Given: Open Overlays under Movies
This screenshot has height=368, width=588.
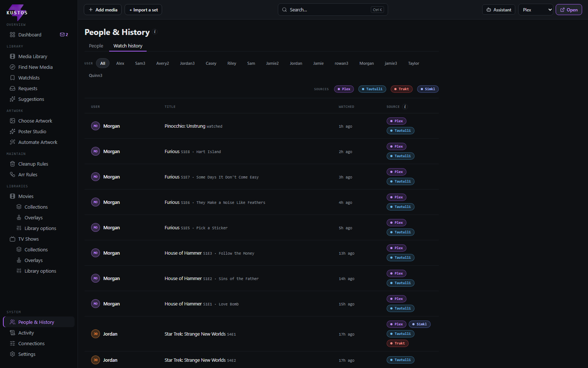Looking at the screenshot, I should [33, 217].
